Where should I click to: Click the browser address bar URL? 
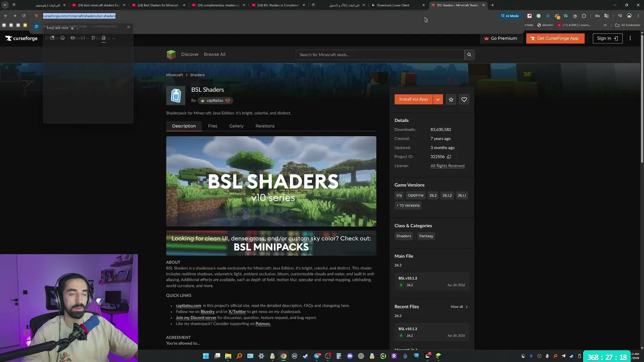click(x=79, y=16)
